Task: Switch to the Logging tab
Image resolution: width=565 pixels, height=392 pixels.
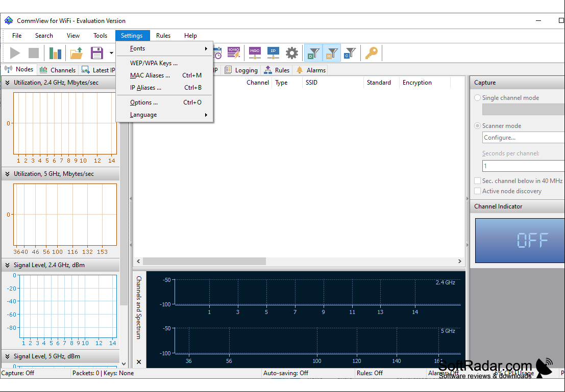Action: pos(241,70)
